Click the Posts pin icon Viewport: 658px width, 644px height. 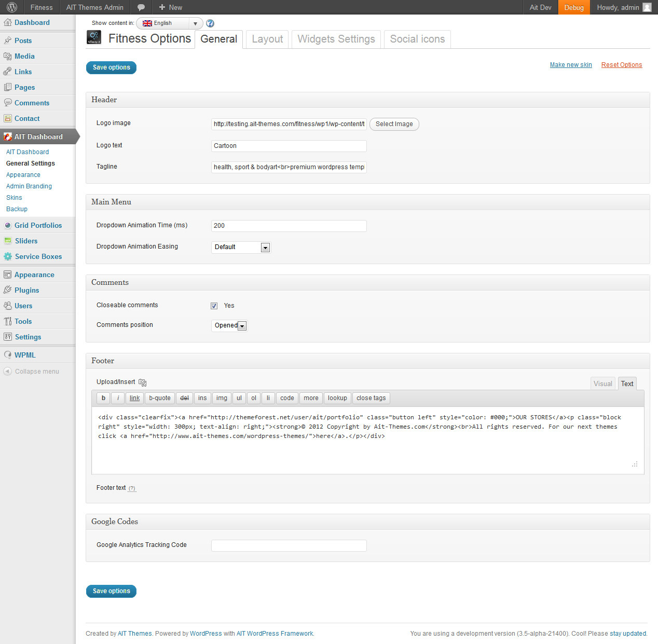point(8,40)
